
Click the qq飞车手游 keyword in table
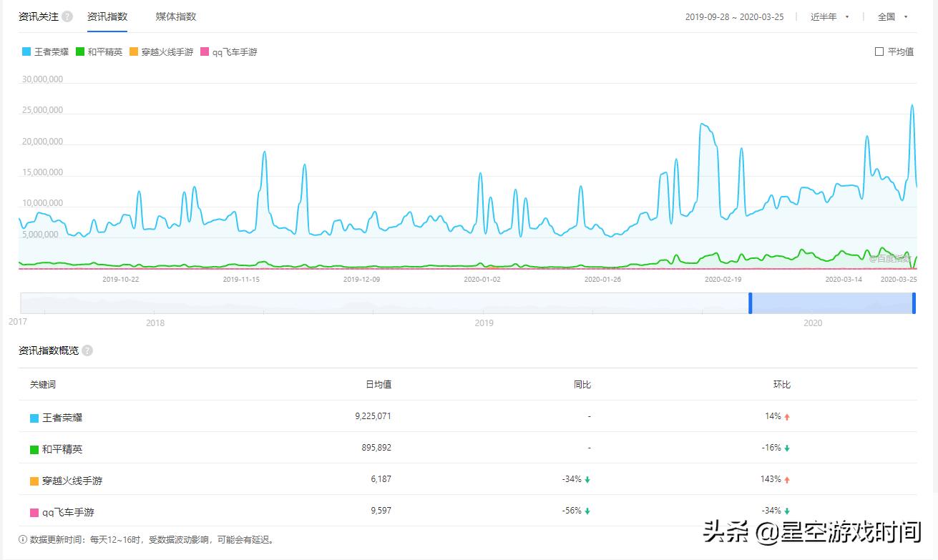click(68, 513)
